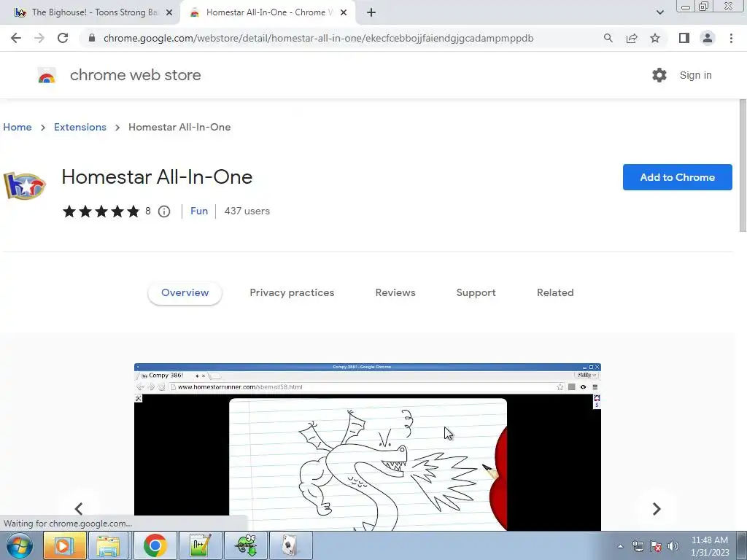Click the volume speaker tray icon
This screenshot has height=560, width=747.
click(673, 546)
